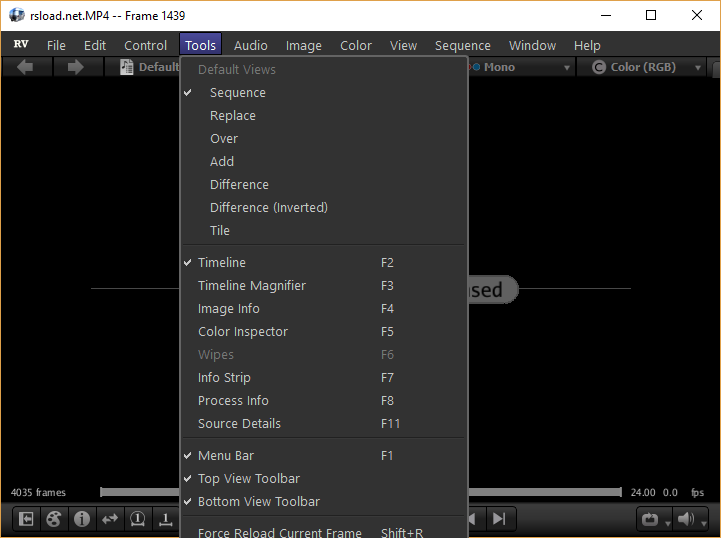The height and width of the screenshot is (538, 721).
Task: Click the 4035 frames label
Action: tap(38, 492)
